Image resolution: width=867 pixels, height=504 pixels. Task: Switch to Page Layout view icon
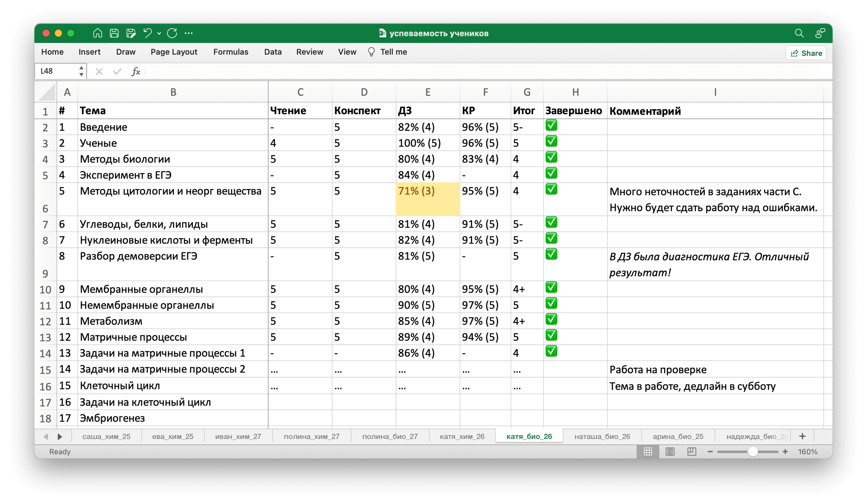pyautogui.click(x=670, y=452)
